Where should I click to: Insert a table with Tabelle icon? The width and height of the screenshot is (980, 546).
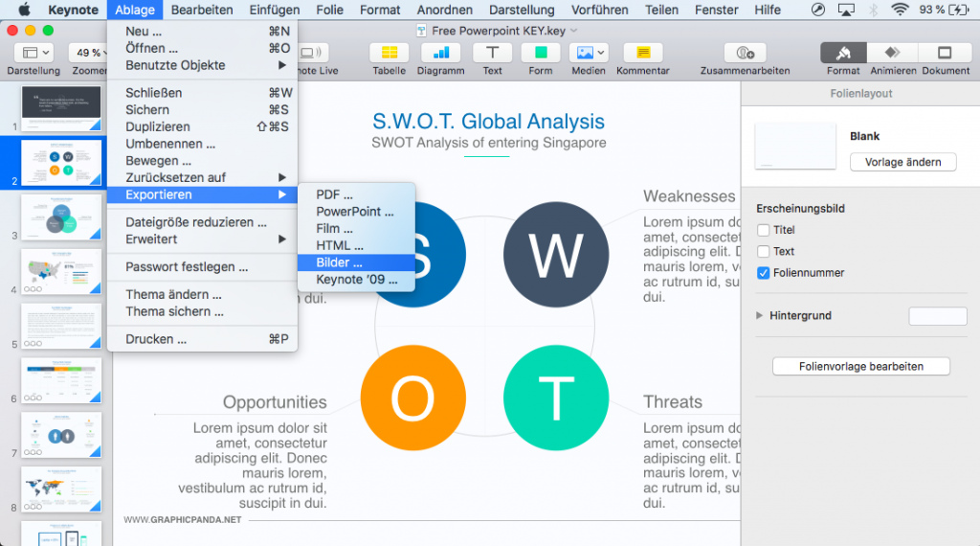click(390, 53)
